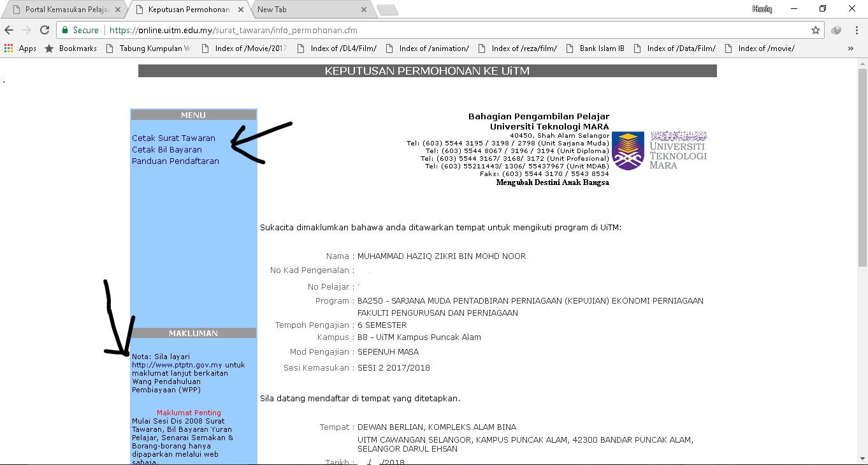
Task: Click Mengubah Destini Anak Bangsa slogan
Action: [553, 182]
